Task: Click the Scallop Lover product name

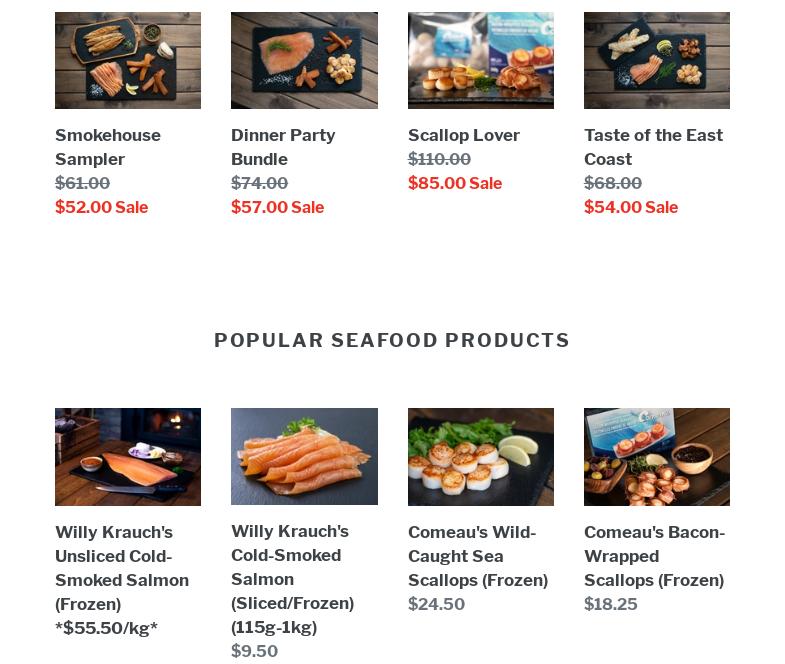Action: pos(464,135)
